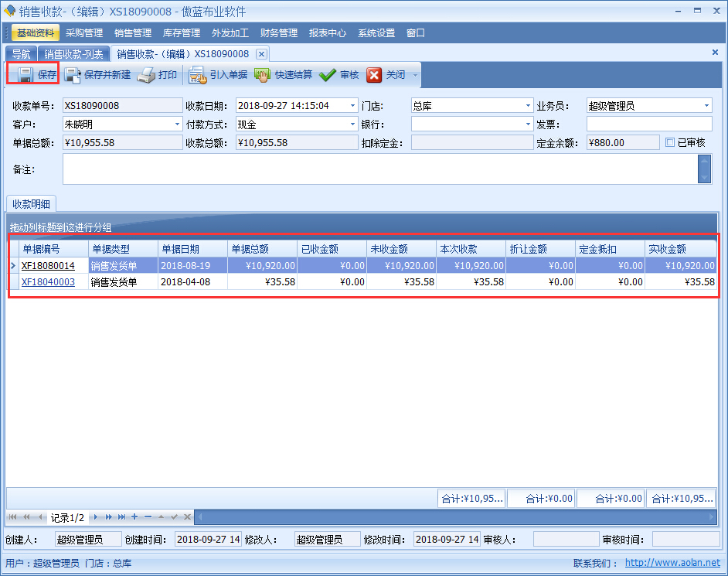Click the grid horizontal scrollbar track

(x=456, y=517)
